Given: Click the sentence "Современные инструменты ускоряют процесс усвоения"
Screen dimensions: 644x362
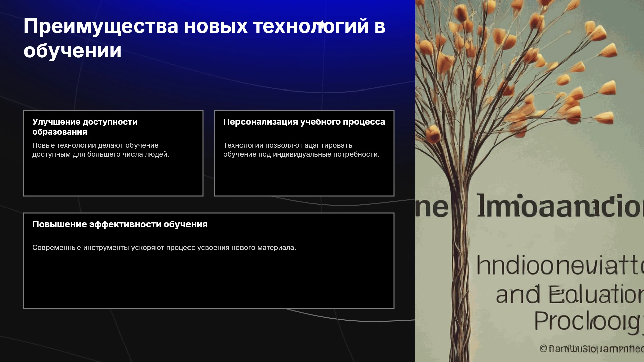Looking at the screenshot, I should click(x=164, y=248).
